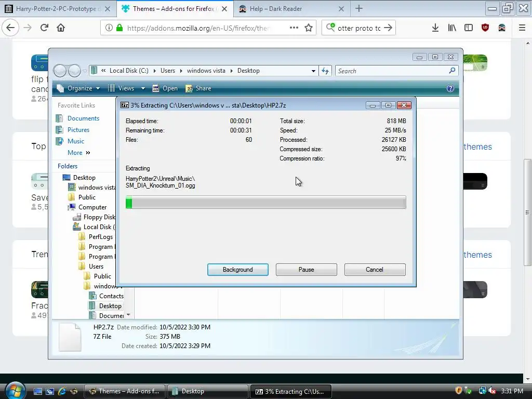
Task: Select Users folder in the tree
Action: (x=96, y=267)
